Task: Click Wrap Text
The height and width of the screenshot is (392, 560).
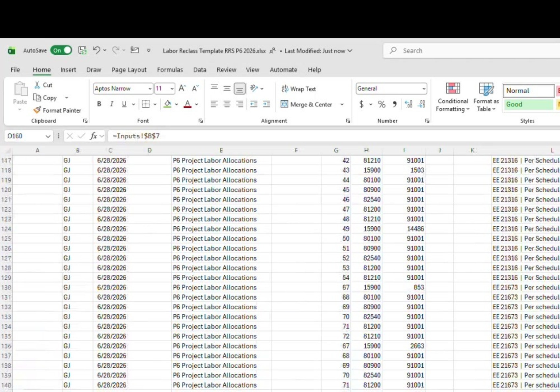Action: 298,89
